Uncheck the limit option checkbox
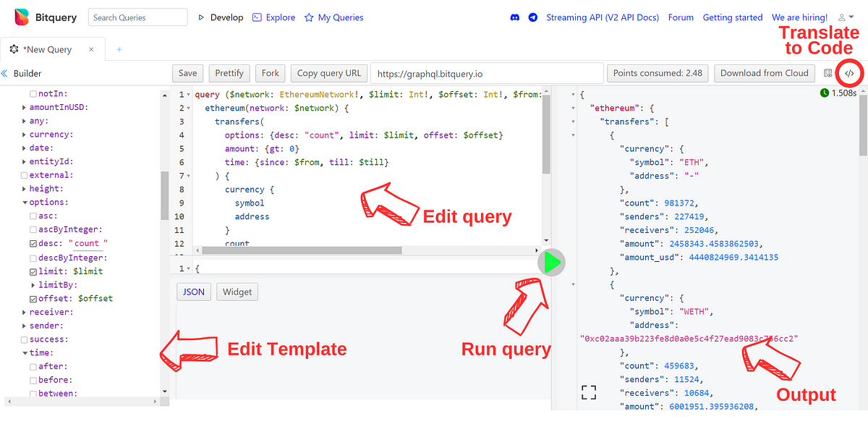This screenshot has width=868, height=424. pos(33,271)
